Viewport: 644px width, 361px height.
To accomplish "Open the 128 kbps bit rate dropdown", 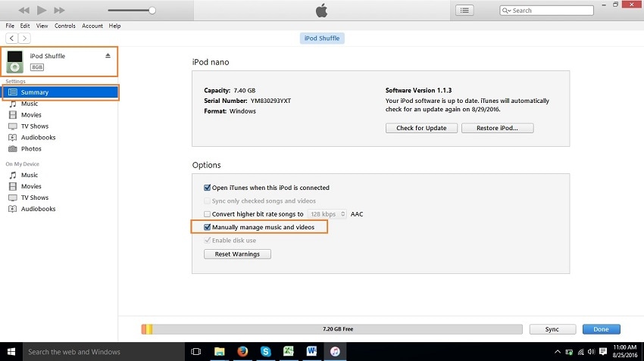I will click(x=327, y=214).
